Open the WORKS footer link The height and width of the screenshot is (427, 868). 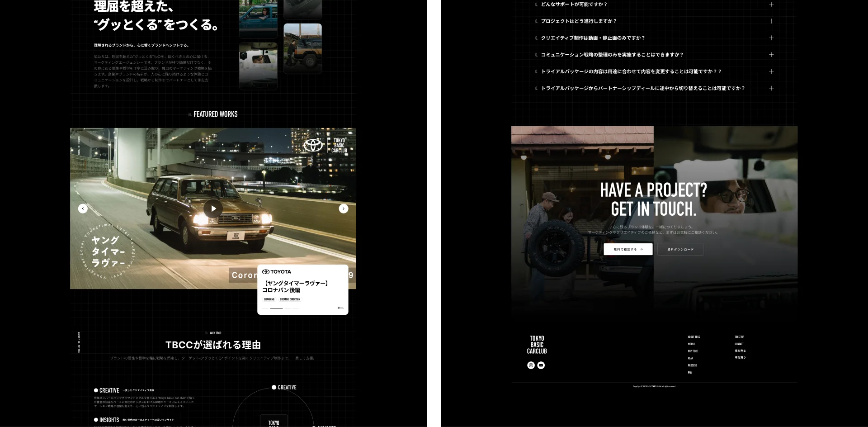(692, 344)
